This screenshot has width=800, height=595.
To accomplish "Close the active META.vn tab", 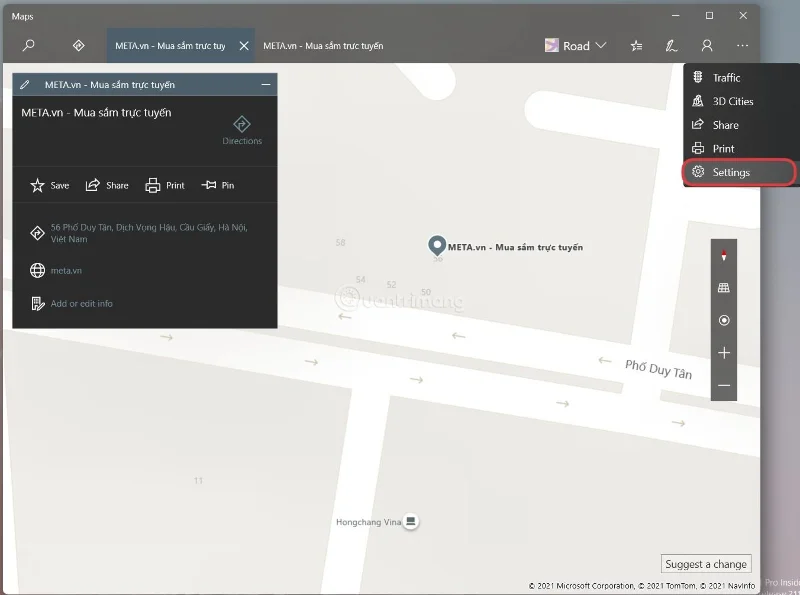I will click(x=244, y=46).
